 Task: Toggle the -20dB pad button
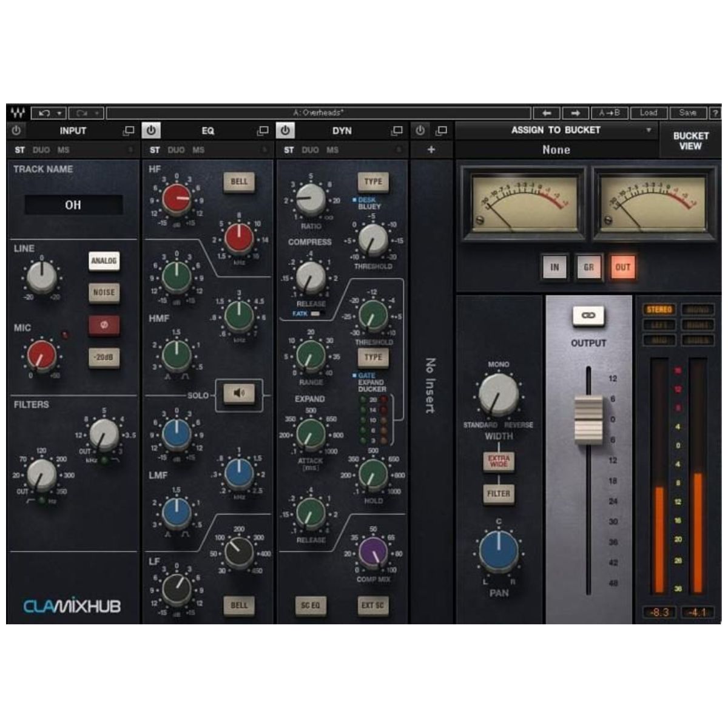(x=105, y=358)
